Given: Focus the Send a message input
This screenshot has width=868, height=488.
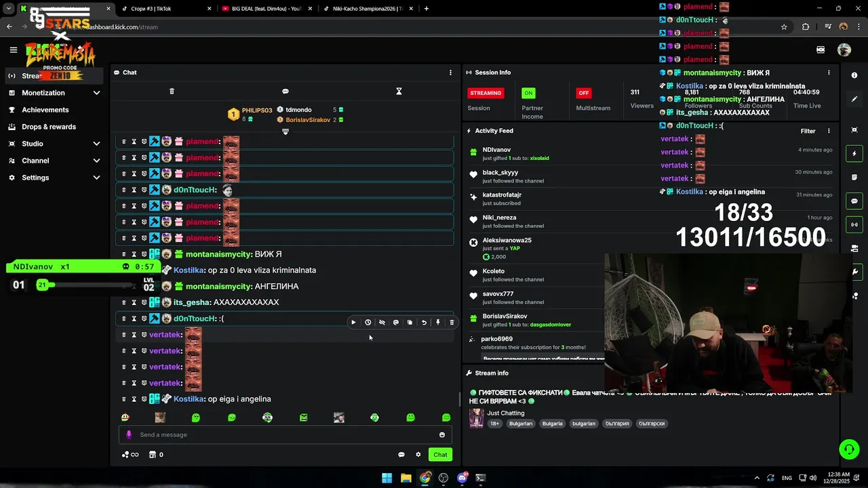Looking at the screenshot, I should 285,435.
